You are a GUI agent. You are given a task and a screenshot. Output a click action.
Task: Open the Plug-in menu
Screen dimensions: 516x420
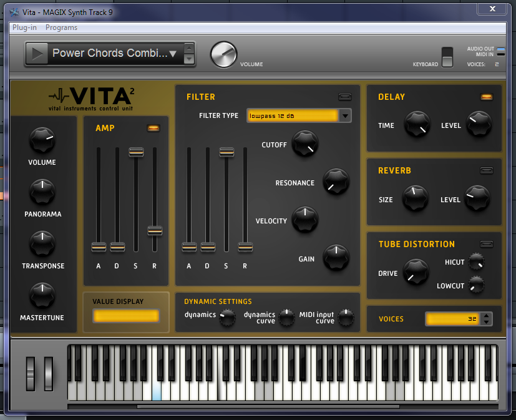[x=25, y=27]
